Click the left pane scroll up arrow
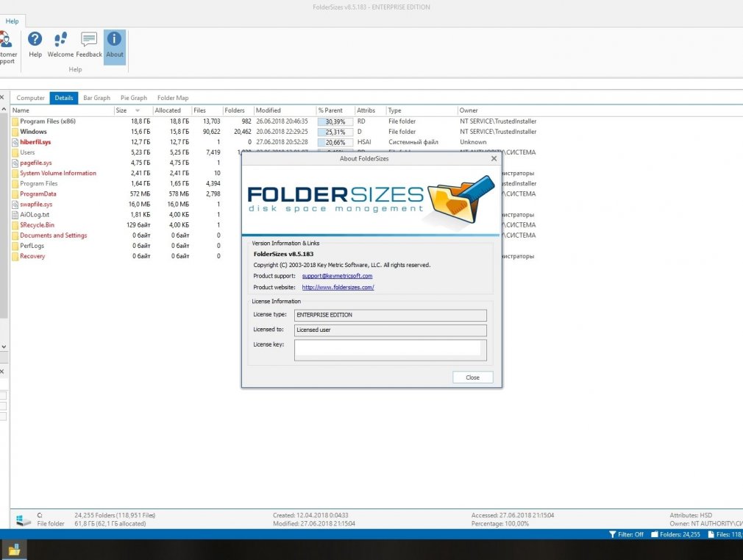Viewport: 743px width, 560px height. click(4, 110)
